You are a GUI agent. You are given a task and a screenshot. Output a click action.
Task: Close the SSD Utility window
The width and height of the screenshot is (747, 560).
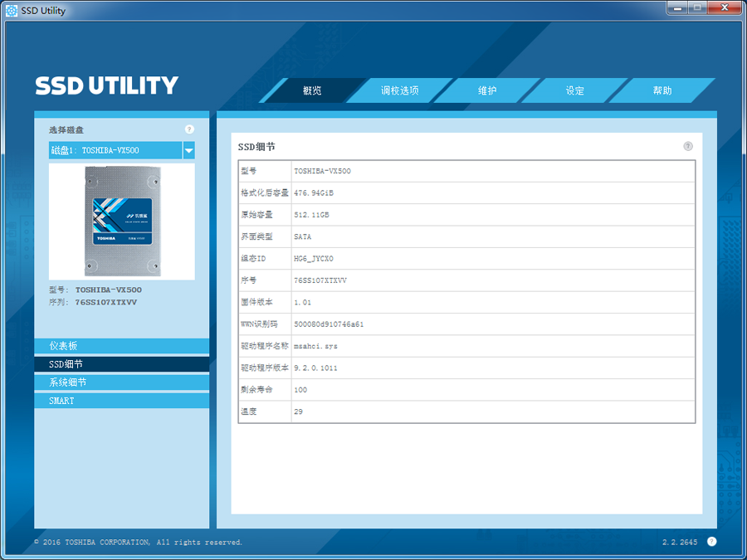[x=724, y=7]
